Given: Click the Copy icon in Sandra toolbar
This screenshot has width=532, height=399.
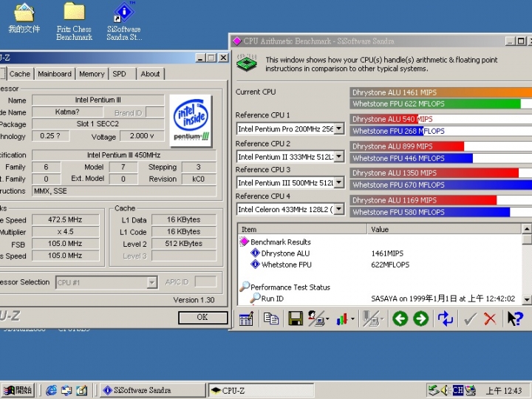Looking at the screenshot, I should pos(270,318).
